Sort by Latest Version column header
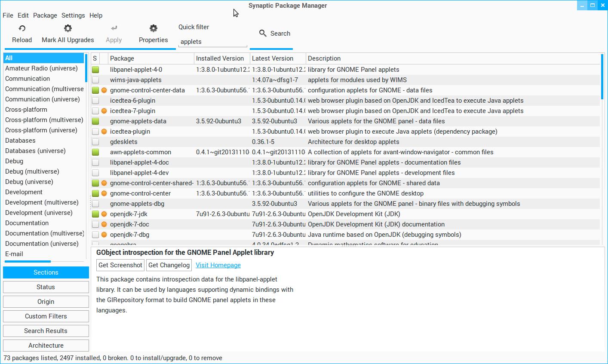608x364 pixels. coord(277,58)
